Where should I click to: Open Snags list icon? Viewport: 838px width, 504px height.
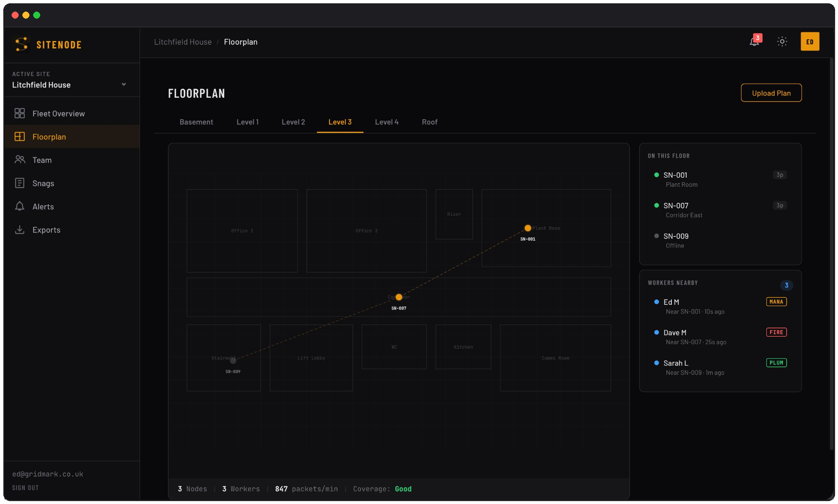click(x=19, y=183)
